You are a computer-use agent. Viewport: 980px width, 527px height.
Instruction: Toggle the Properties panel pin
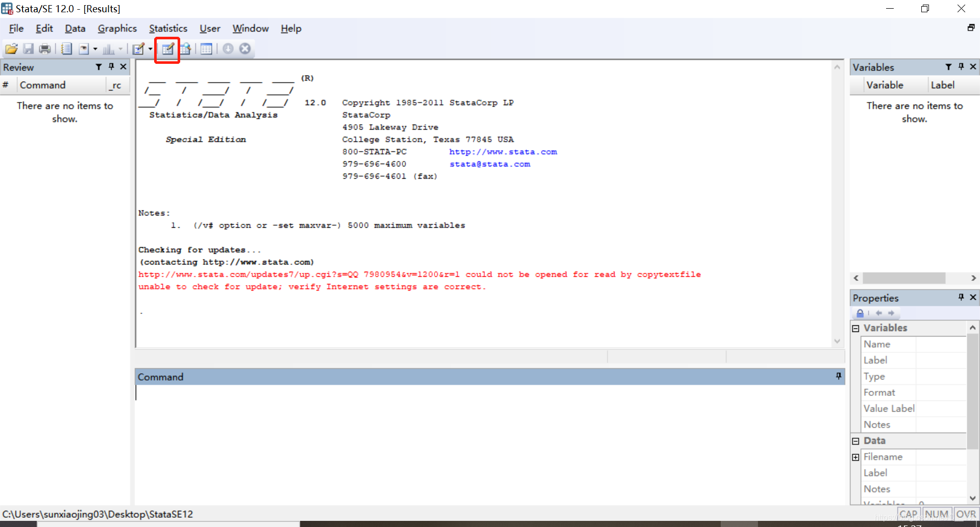tap(961, 297)
